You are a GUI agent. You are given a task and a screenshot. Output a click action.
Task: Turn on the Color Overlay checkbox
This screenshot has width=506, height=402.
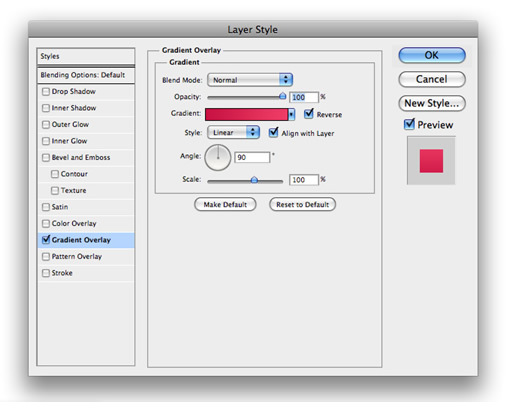(x=46, y=223)
